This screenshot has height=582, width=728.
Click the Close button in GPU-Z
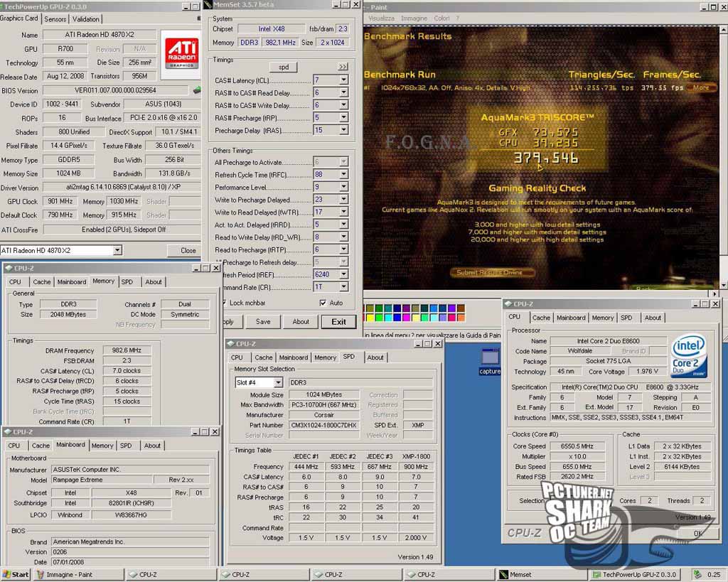click(x=188, y=251)
